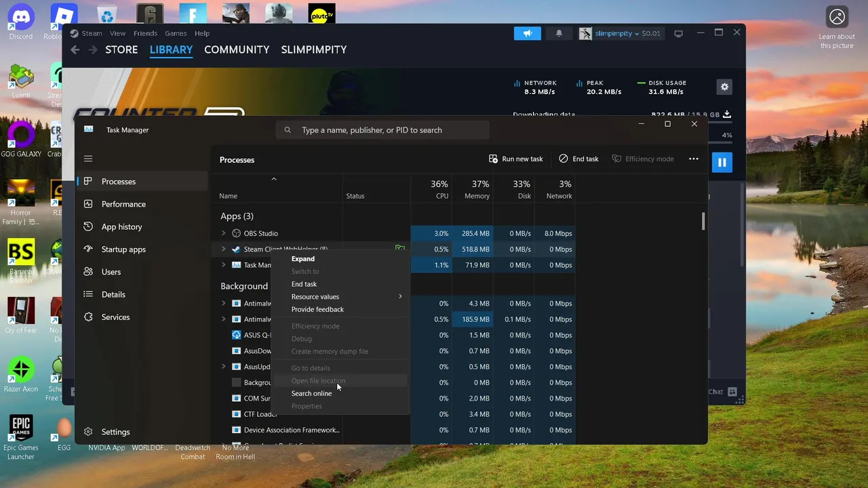Click Run new task button
868x488 pixels.
point(515,159)
